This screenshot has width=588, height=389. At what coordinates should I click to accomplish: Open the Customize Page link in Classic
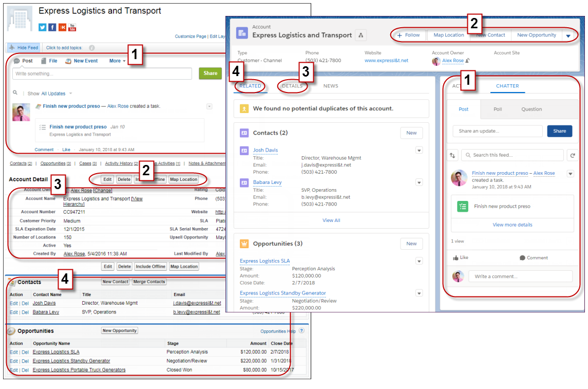[191, 36]
